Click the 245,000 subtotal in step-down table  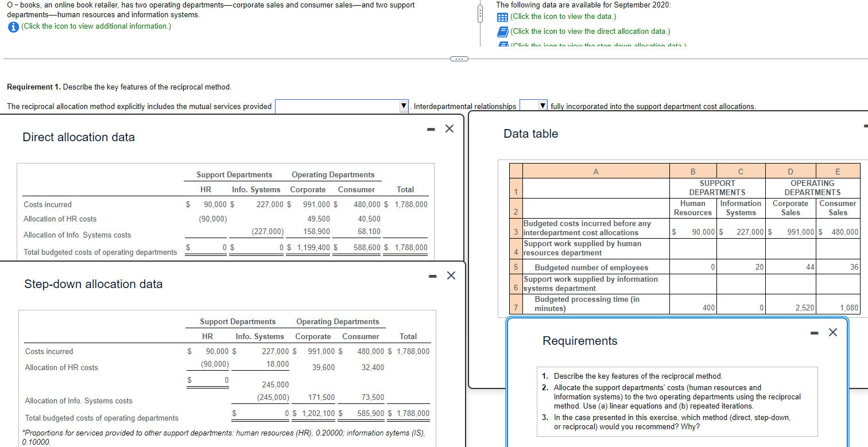point(276,385)
